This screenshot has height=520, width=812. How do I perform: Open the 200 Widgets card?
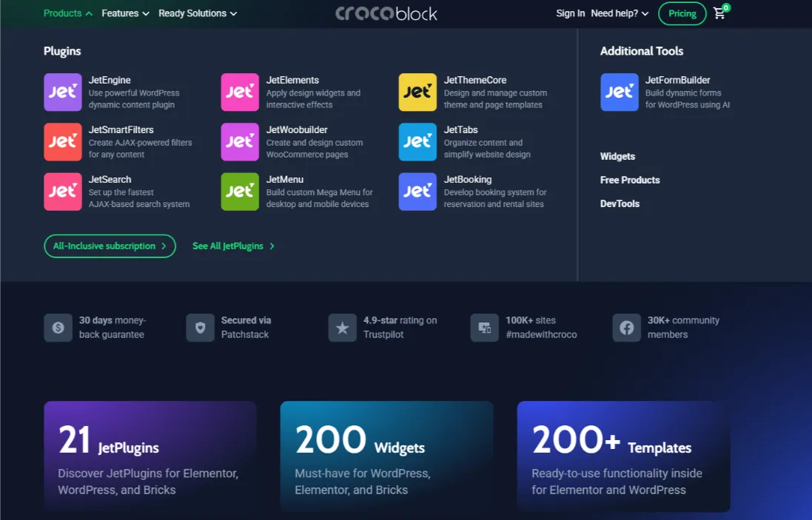(x=387, y=456)
